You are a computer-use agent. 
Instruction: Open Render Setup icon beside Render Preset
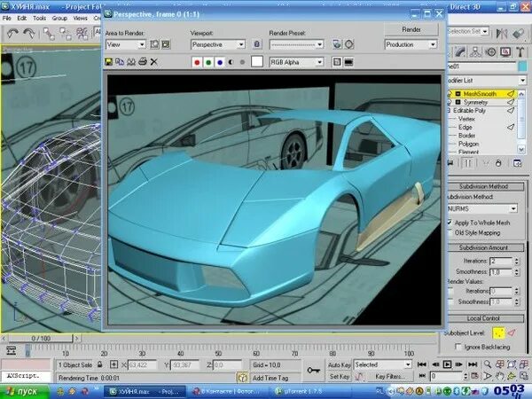[x=337, y=44]
